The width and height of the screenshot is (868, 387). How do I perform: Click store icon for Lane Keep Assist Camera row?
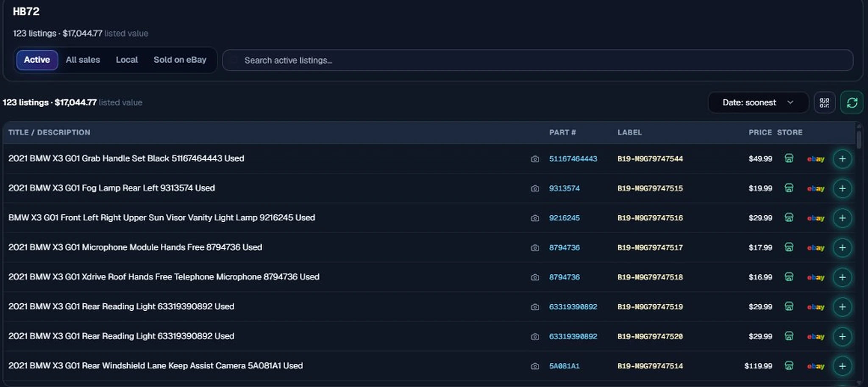(789, 366)
